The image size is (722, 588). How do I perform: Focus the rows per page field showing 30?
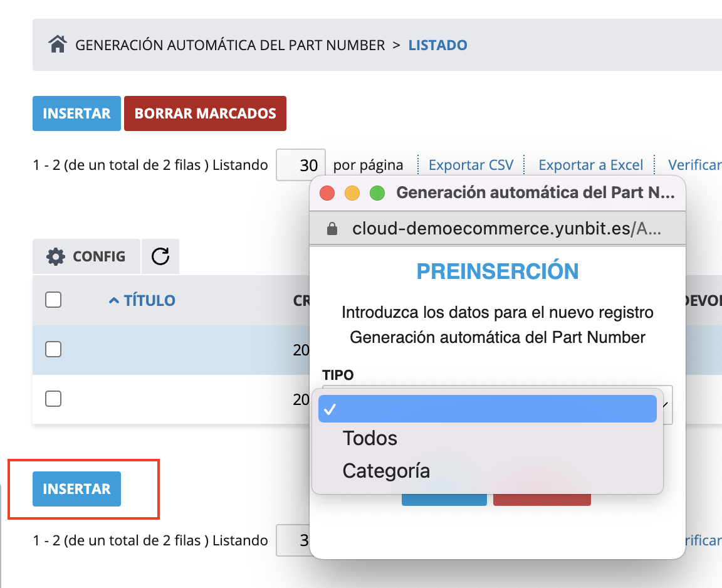point(301,165)
